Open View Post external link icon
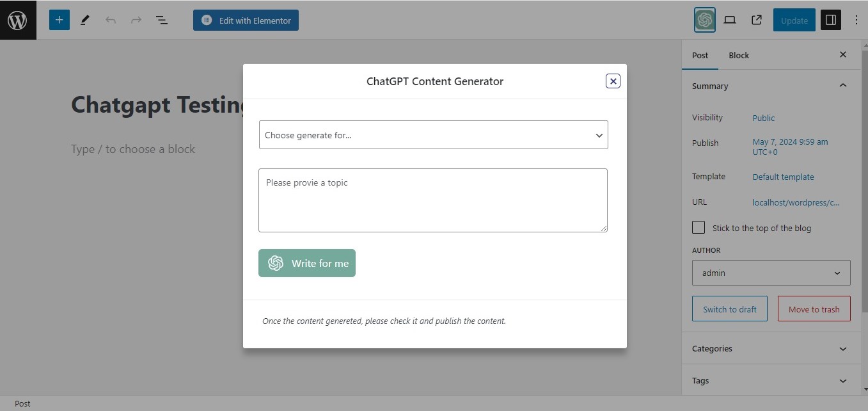The height and width of the screenshot is (411, 868). tap(757, 20)
